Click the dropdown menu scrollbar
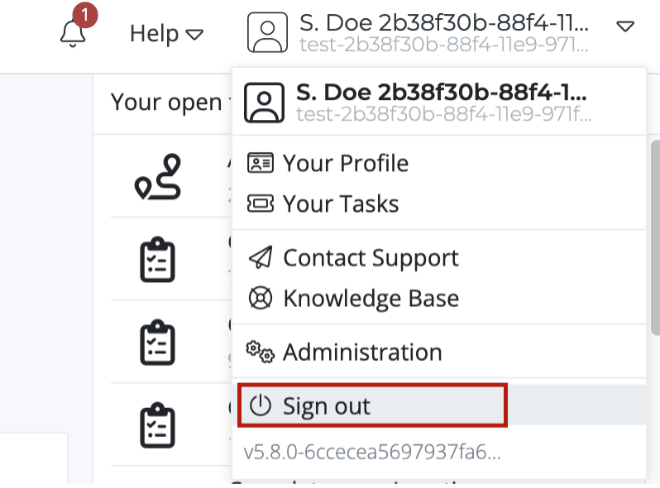This screenshot has height=488, width=660. 655,238
